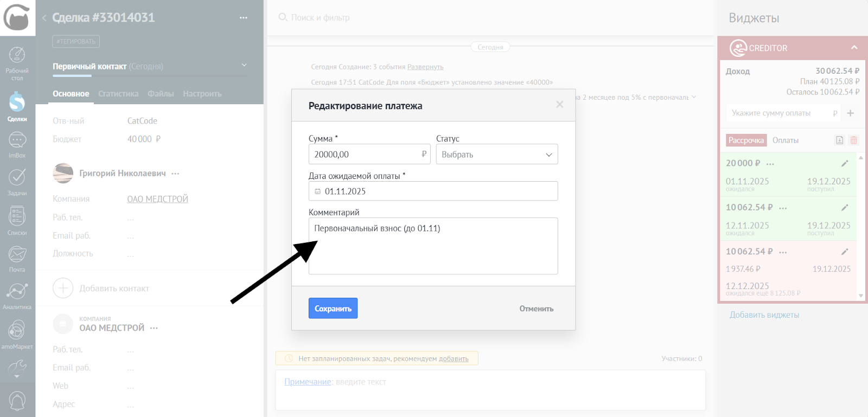
Task: Open Analytics (Аналитика) in the sidebar
Action: [x=17, y=296]
